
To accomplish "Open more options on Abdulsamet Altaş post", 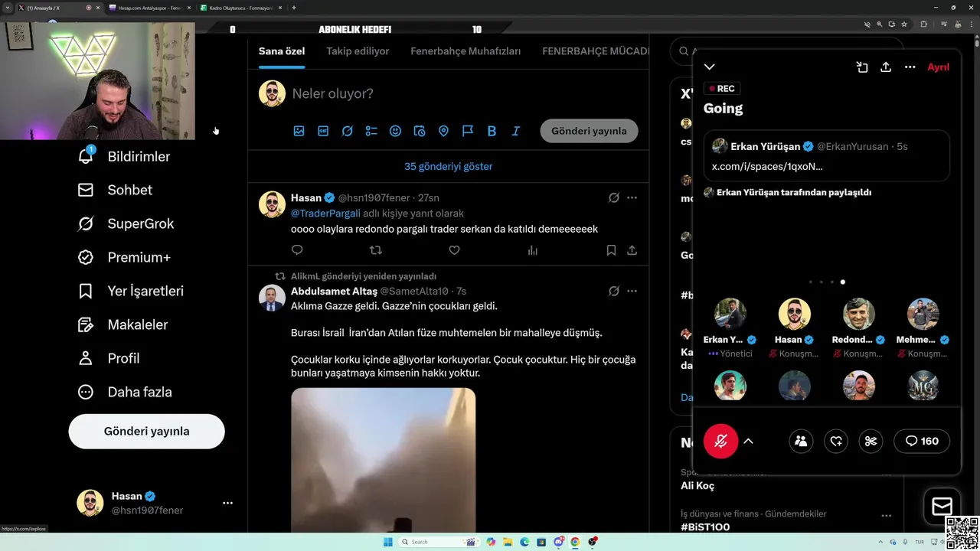I will pos(632,291).
